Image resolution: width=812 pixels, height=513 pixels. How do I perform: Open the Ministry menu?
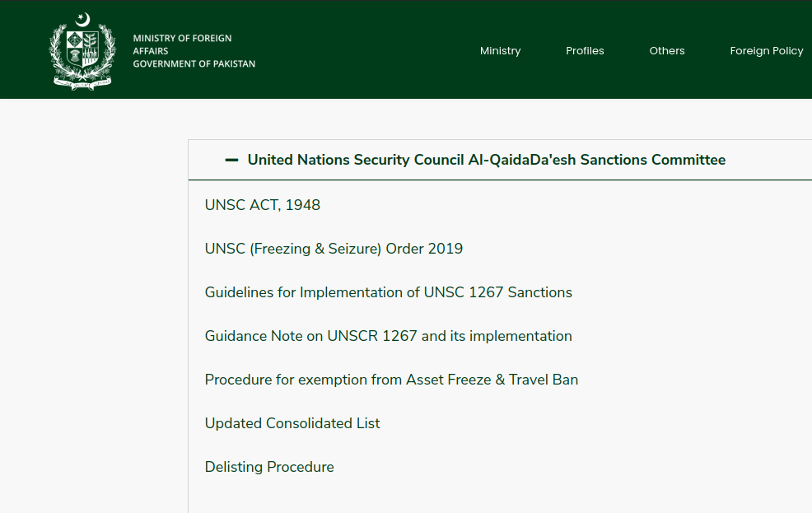click(500, 51)
